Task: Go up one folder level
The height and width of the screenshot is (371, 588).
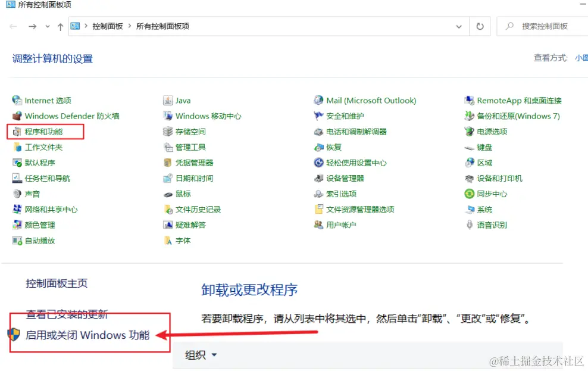Action: [x=60, y=27]
